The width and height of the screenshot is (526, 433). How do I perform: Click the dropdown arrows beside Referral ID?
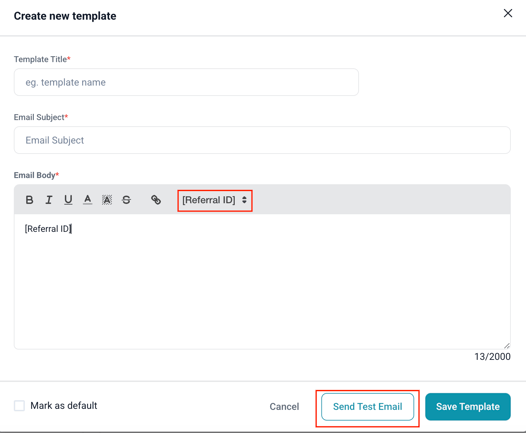click(x=244, y=200)
